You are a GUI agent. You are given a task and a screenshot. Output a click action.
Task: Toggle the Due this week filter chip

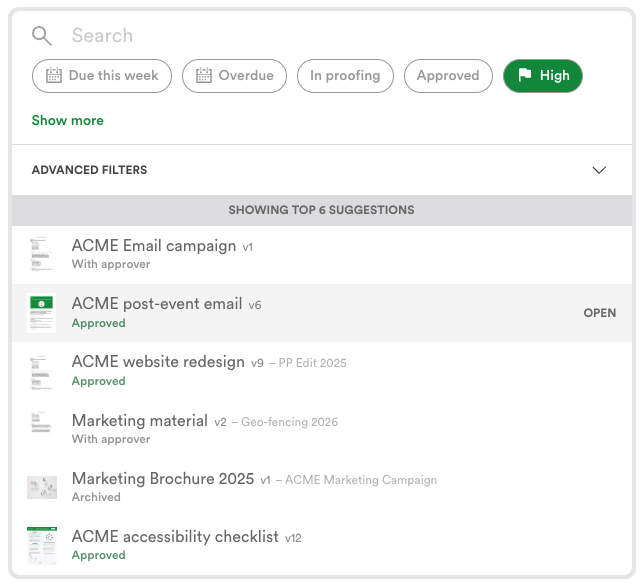[x=102, y=76]
